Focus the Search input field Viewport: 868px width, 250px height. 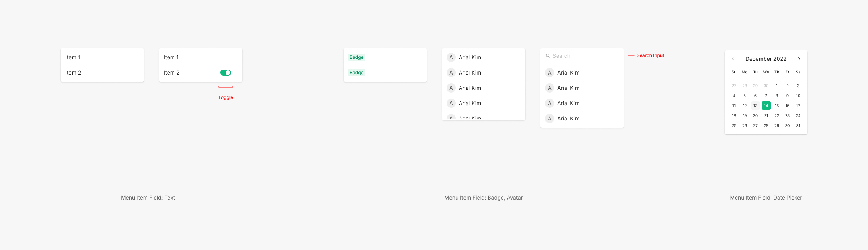tap(584, 56)
